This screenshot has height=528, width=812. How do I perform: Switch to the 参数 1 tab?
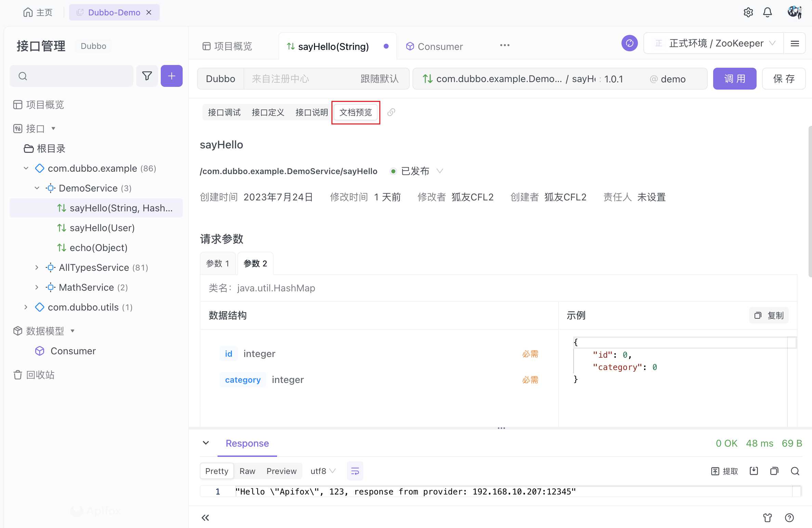point(218,264)
